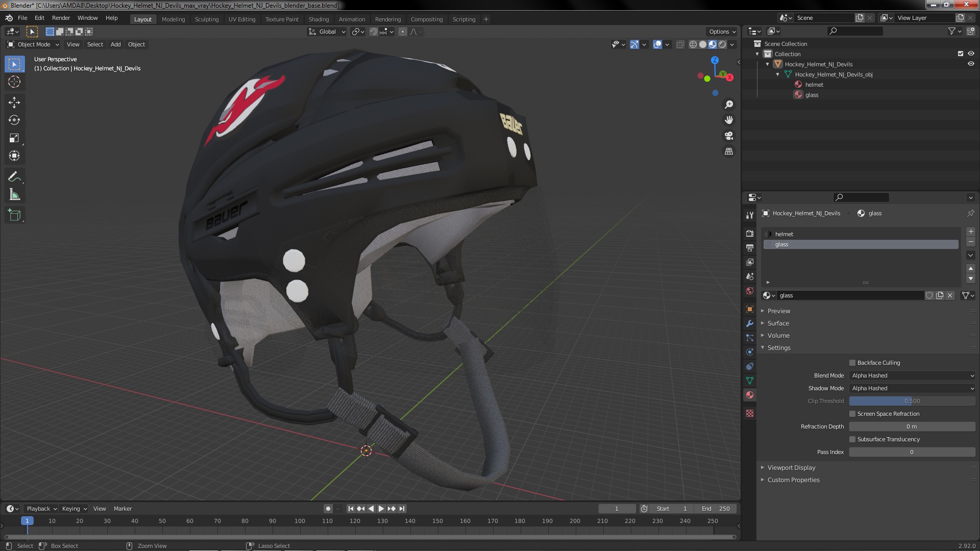Play the animation forward
980x551 pixels.
[381, 509]
